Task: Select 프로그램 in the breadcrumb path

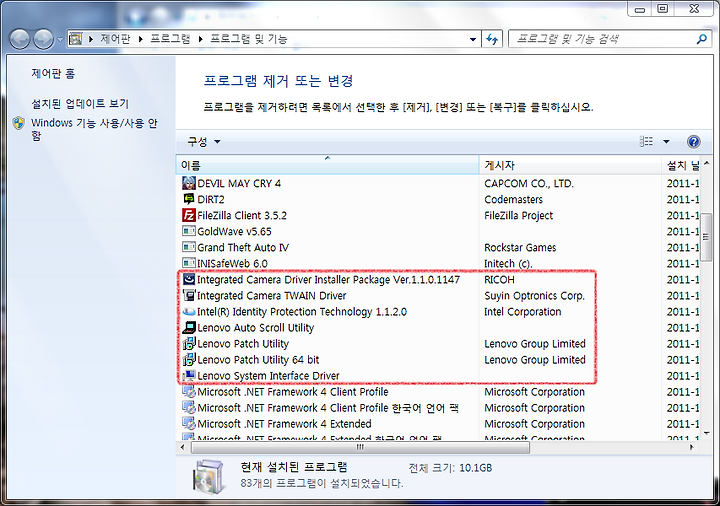Action: [170, 39]
